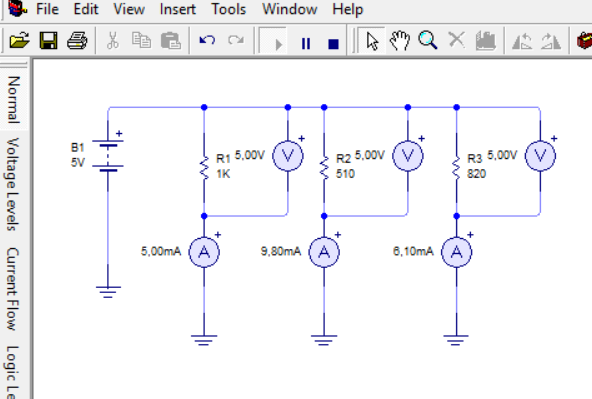Open the Tools menu
Viewport: 592px width, 399px height.
[228, 9]
